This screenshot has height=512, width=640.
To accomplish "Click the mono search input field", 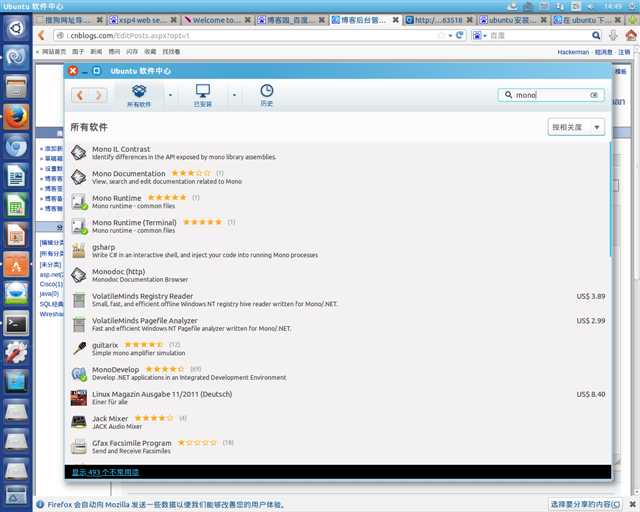I will point(551,95).
